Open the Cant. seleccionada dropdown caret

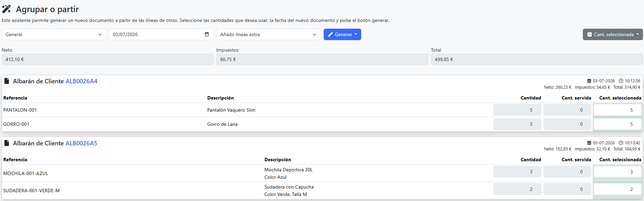tap(638, 34)
